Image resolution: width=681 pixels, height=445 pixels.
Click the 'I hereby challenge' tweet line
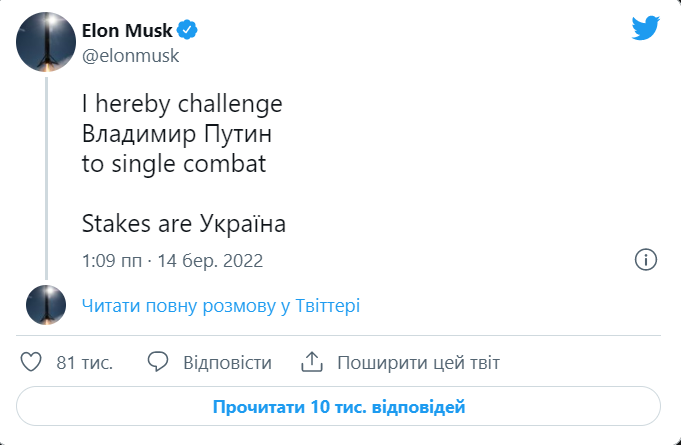(x=182, y=105)
